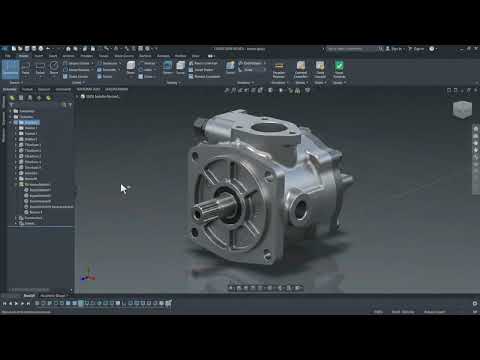The image size is (480, 360).
Task: Select the open document tab above the viewport
Action: (x=99, y=97)
